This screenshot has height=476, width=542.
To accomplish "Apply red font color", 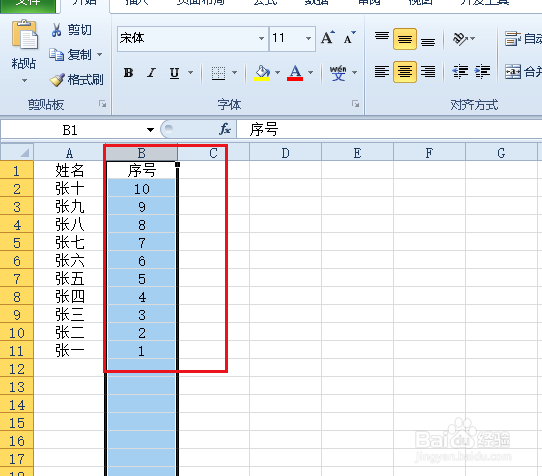I will point(295,73).
